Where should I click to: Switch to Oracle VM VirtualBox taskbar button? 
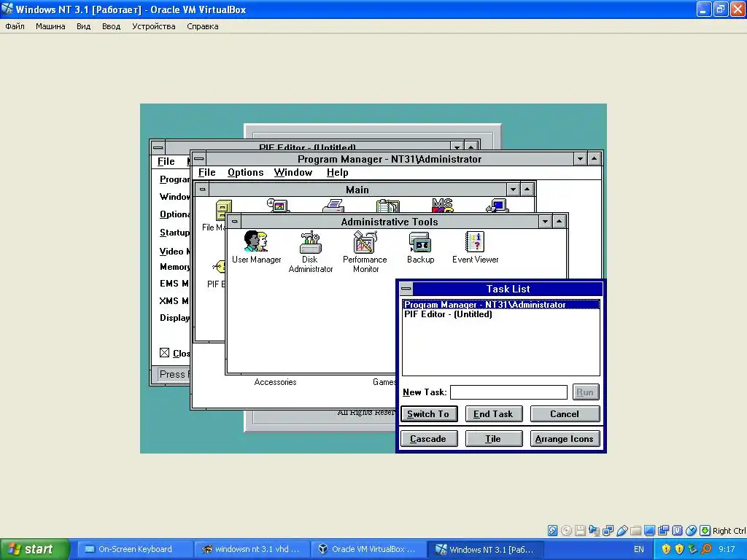pos(368,549)
